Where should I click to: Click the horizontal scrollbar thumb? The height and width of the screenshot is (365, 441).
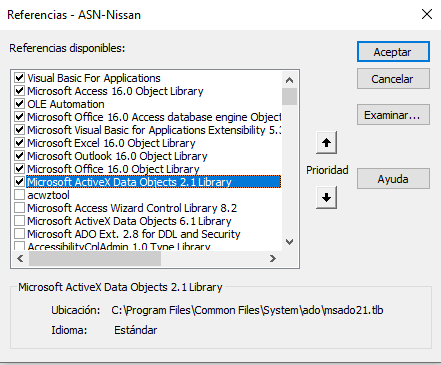point(95,258)
